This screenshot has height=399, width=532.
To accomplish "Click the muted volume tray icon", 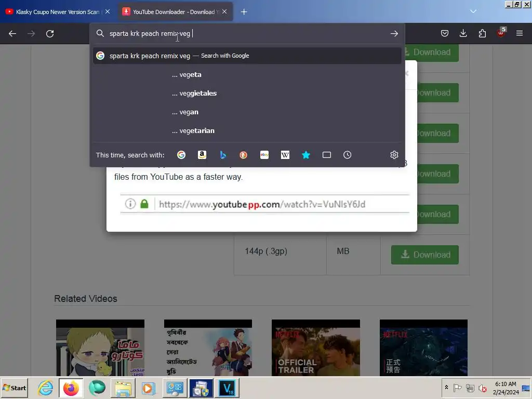I will pyautogui.click(x=483, y=388).
